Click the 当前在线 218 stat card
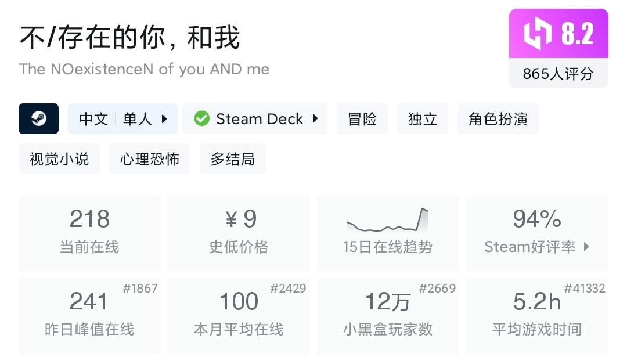The height and width of the screenshot is (364, 627). point(89,233)
